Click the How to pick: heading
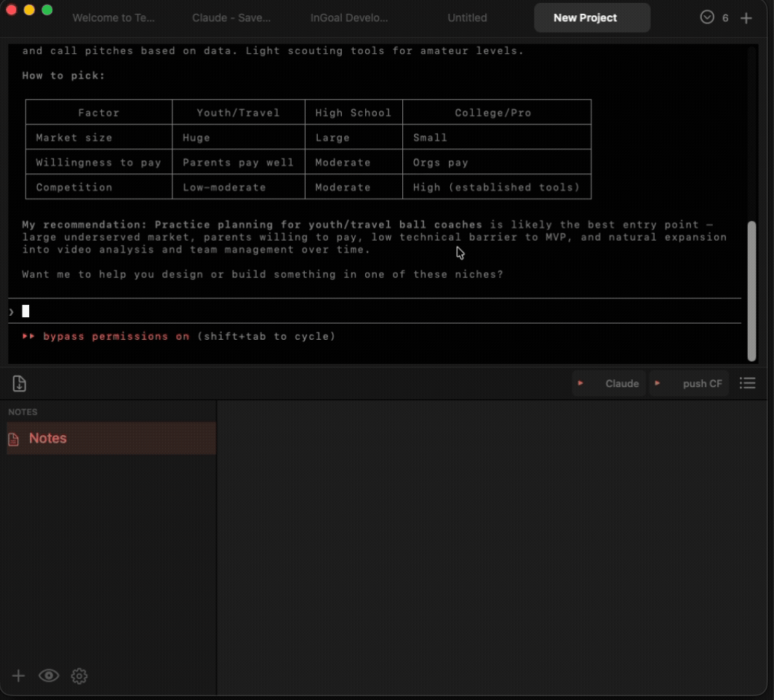The height and width of the screenshot is (700, 774). point(64,76)
